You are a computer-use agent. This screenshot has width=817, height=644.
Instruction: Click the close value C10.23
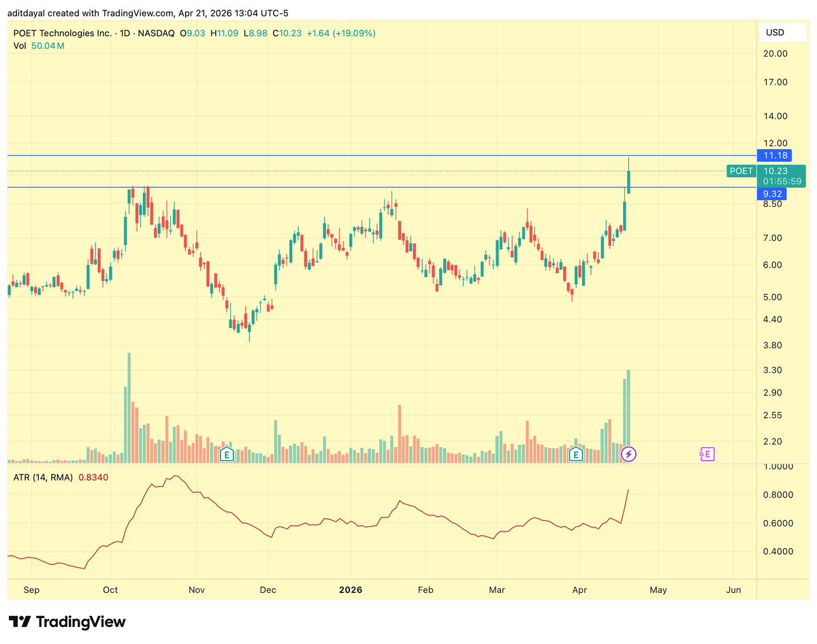pyautogui.click(x=287, y=33)
